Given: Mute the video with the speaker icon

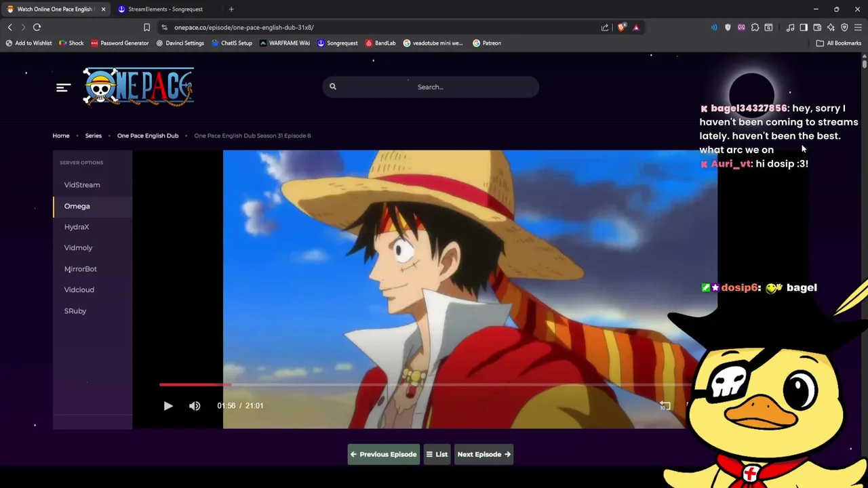Looking at the screenshot, I should point(195,405).
